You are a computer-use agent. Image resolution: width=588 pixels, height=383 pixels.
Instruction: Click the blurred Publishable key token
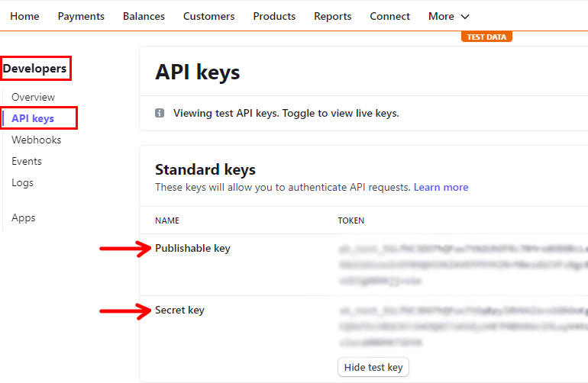click(x=462, y=265)
